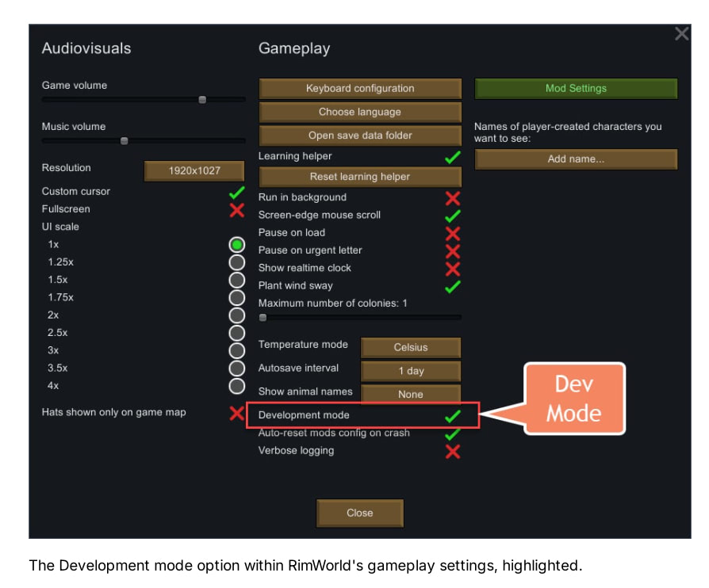Screen dimensions: 709x588
Task: Enable Pause on urgent letter
Action: (x=452, y=251)
